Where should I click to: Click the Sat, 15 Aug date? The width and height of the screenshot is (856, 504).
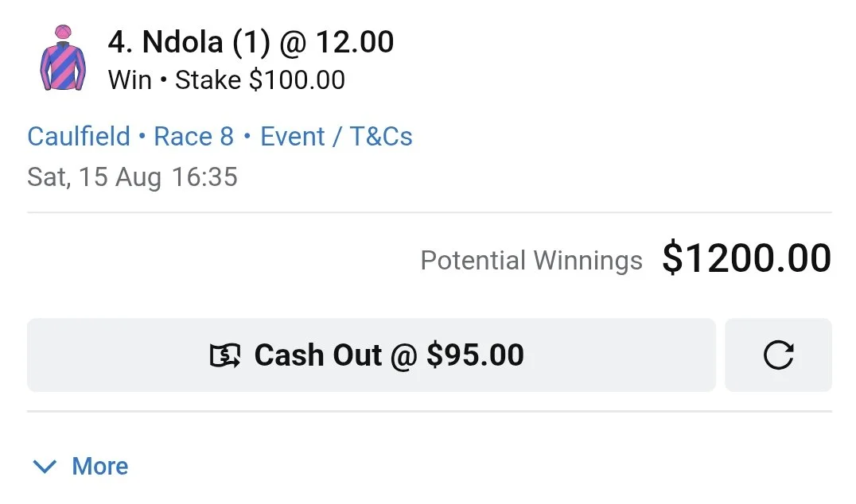coord(95,177)
